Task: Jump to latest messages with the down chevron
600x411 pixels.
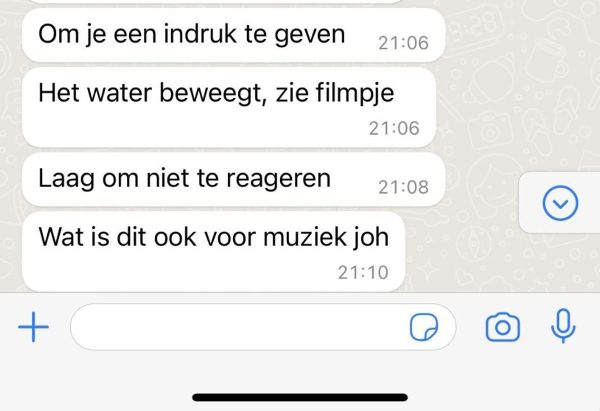Action: coord(560,203)
